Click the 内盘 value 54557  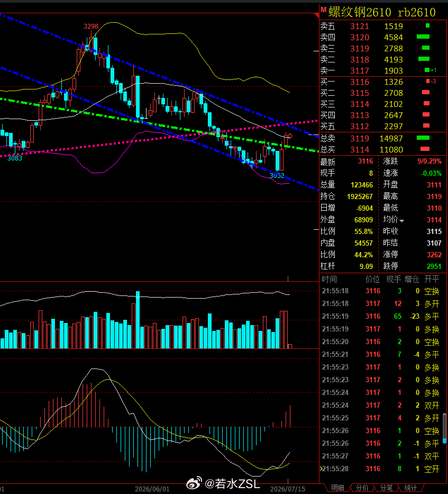pyautogui.click(x=363, y=243)
